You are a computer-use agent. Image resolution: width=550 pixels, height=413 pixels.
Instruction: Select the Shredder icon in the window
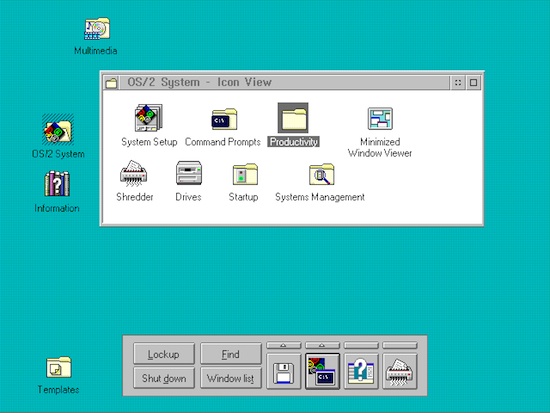[x=134, y=173]
